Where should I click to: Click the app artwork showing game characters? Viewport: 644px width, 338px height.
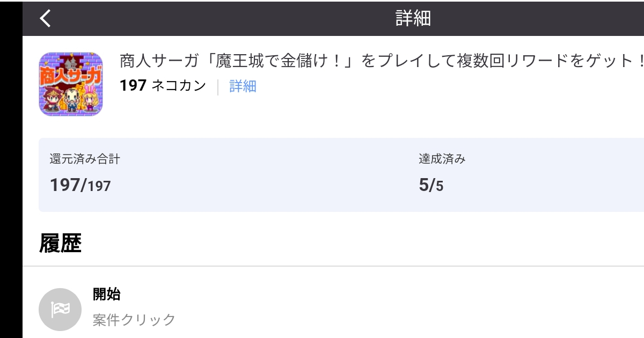(x=71, y=84)
